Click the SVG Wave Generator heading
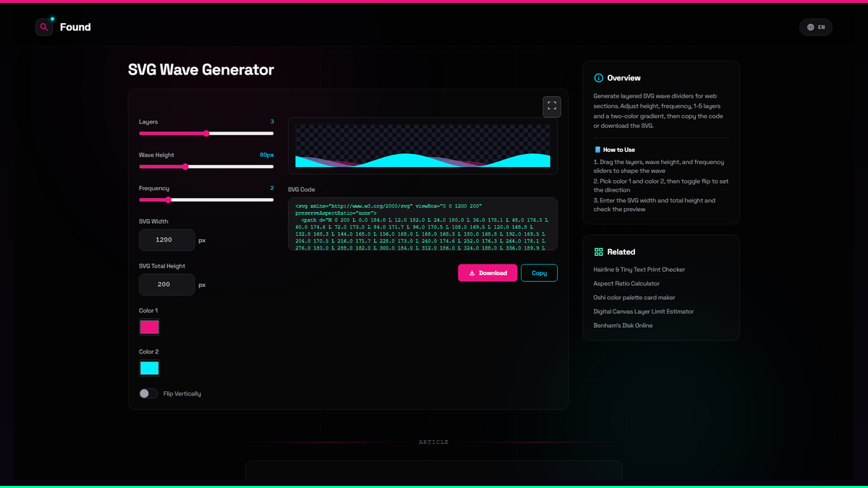The width and height of the screenshot is (868, 488). (201, 70)
